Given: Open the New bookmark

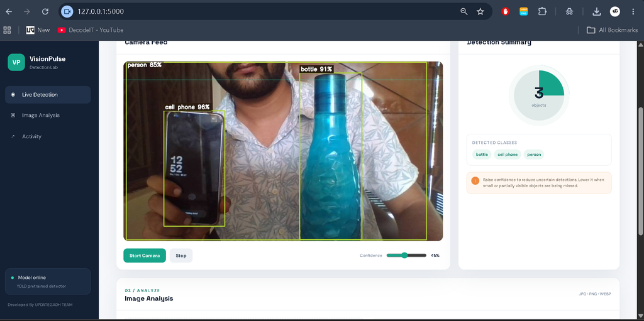Looking at the screenshot, I should 38,30.
